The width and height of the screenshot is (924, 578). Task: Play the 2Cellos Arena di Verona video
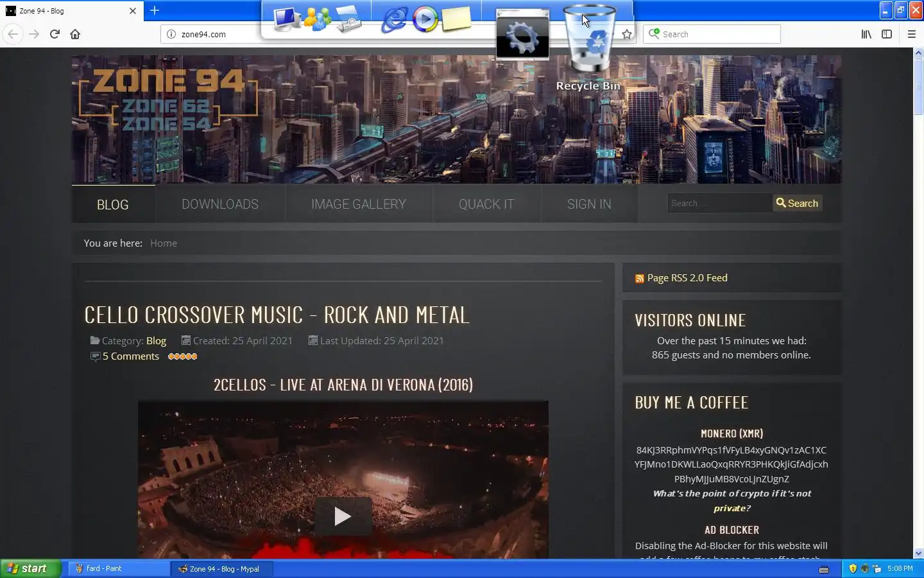click(343, 516)
